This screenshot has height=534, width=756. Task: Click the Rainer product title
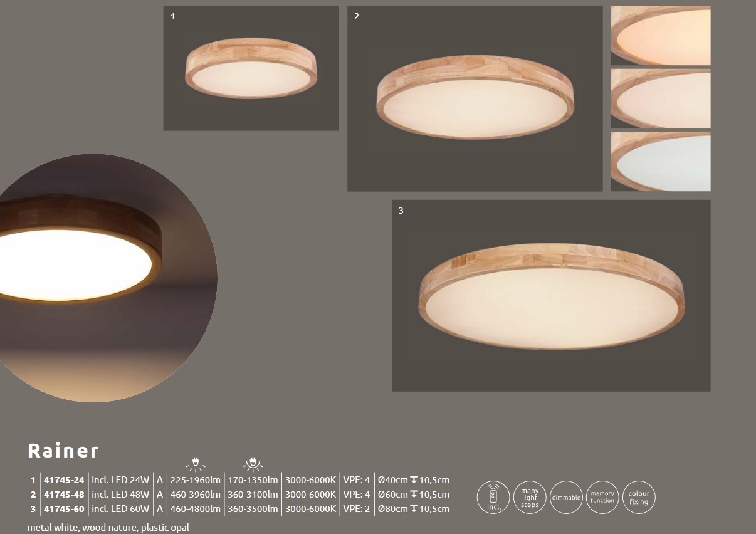click(x=63, y=451)
